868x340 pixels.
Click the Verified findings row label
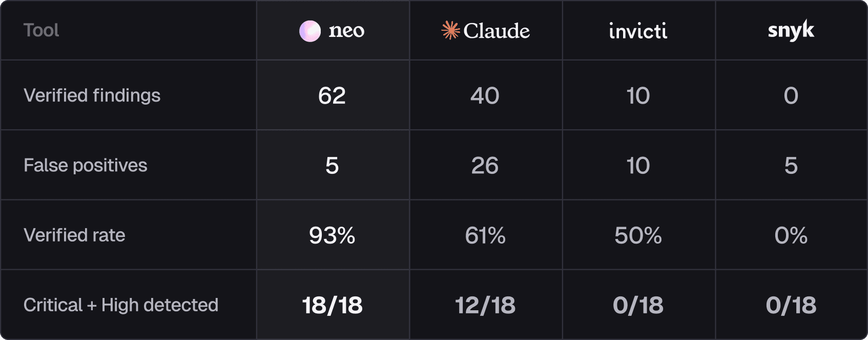pyautogui.click(x=92, y=95)
